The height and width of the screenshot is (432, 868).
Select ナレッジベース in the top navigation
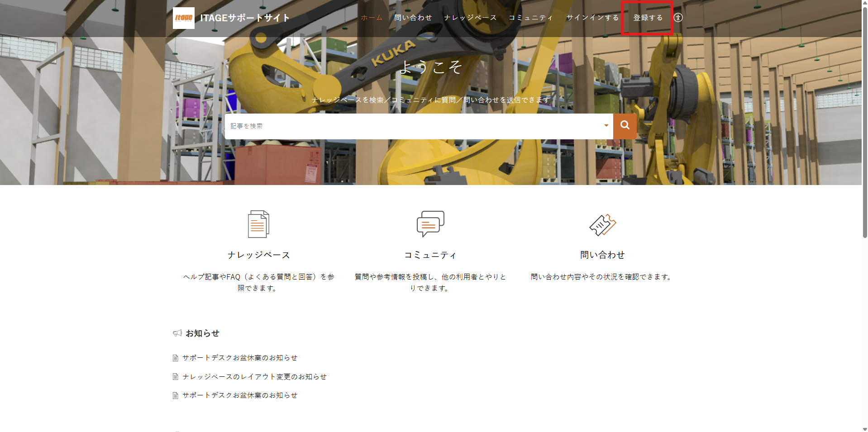coord(470,18)
